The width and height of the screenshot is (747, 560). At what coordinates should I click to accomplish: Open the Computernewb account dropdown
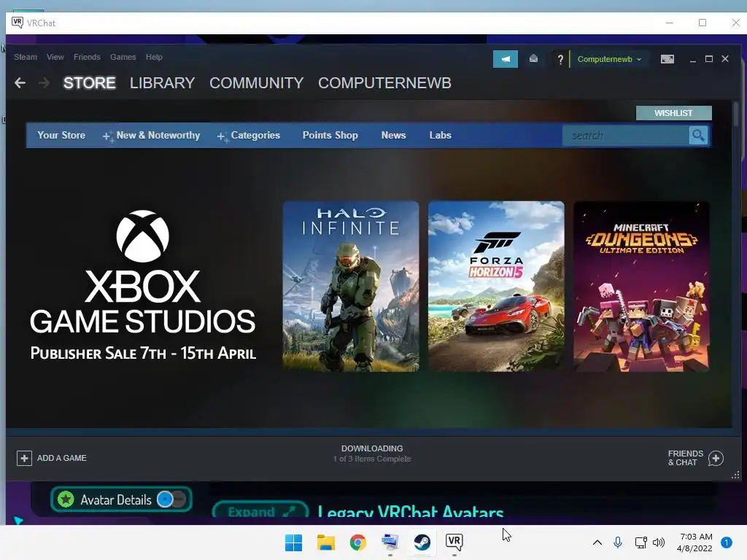point(609,59)
